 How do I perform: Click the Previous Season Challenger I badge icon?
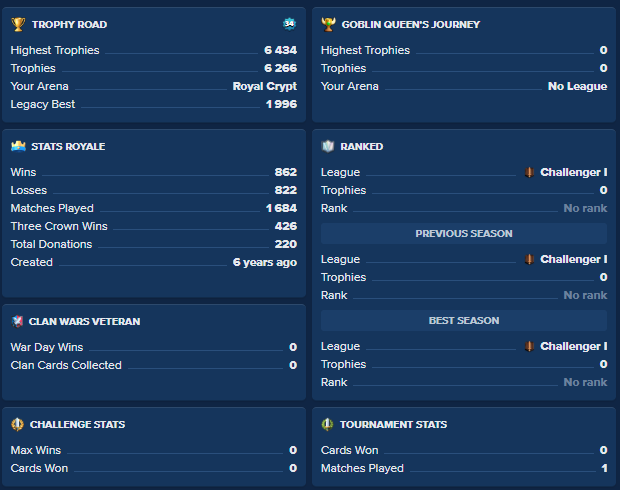529,259
